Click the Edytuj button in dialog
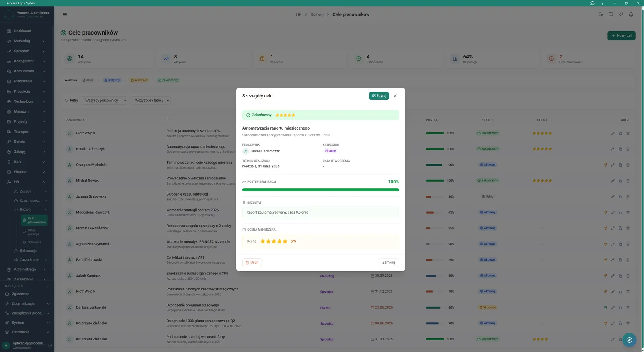 click(x=379, y=96)
